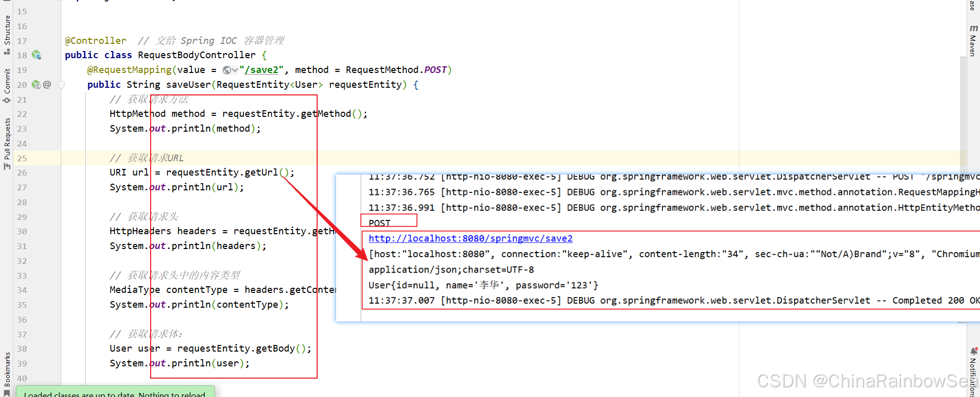Click the @ request mapping gutter icon on line 20
This screenshot has height=397, width=980.
47,85
